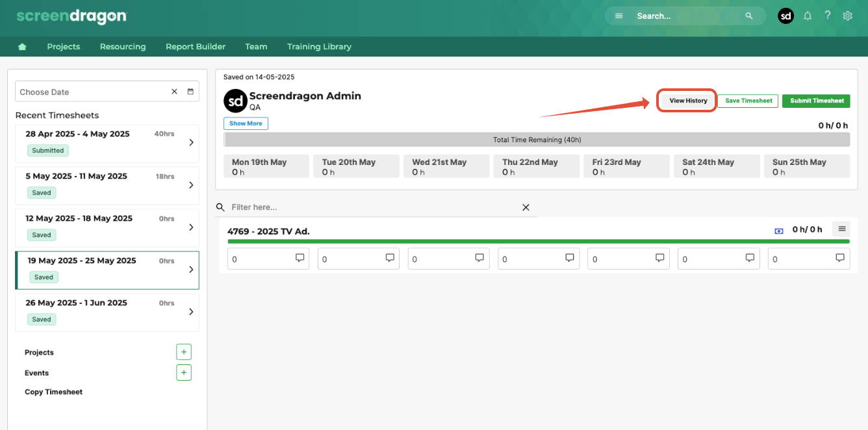Open the search bar hamburger menu icon
868x430 pixels.
(x=619, y=16)
